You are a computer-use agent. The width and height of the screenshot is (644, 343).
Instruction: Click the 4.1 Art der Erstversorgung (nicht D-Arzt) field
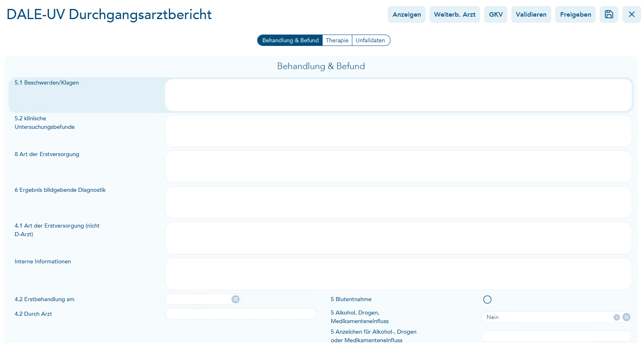(398, 238)
